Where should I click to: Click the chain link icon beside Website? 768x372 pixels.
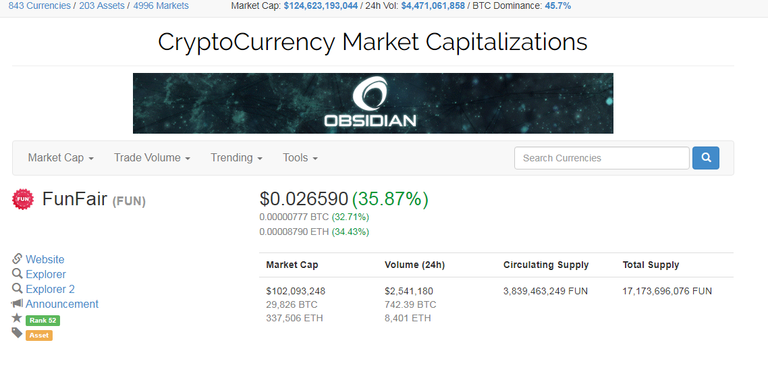click(17, 258)
